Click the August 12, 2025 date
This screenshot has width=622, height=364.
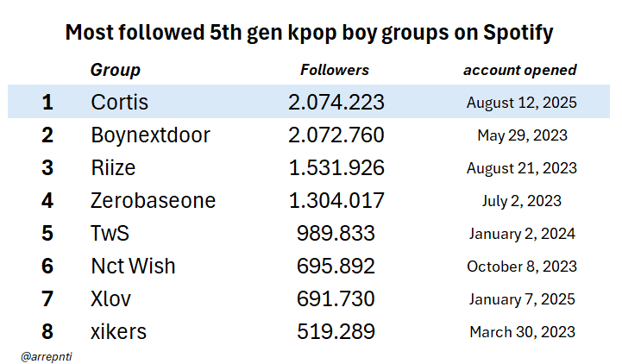[x=521, y=103]
